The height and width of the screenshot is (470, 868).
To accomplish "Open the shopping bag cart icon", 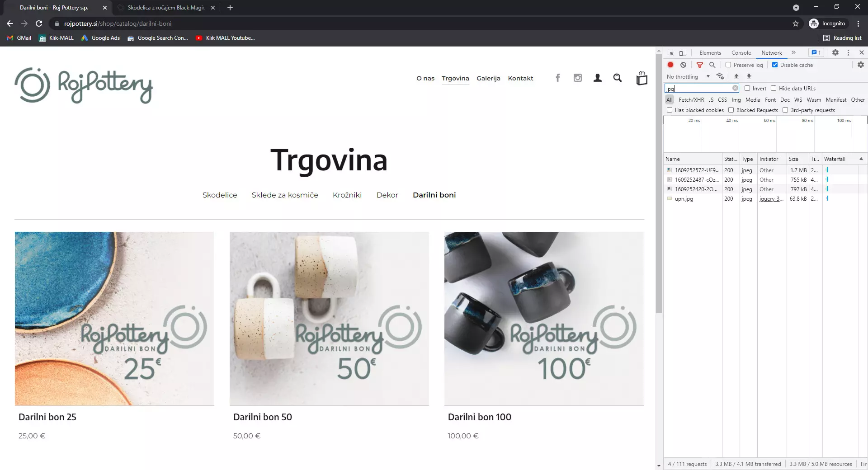I will [642, 78].
